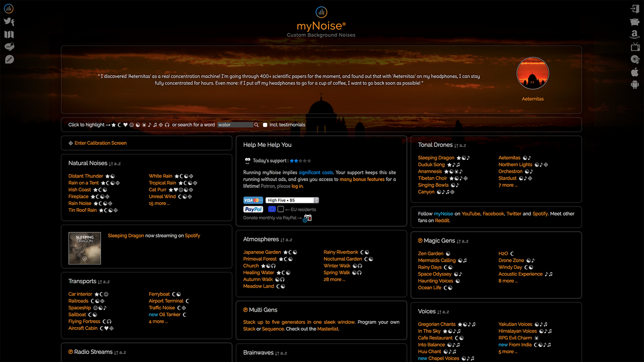Click the myNoise home icon in left sidebar
The width and height of the screenshot is (644, 362).
coord(9,9)
